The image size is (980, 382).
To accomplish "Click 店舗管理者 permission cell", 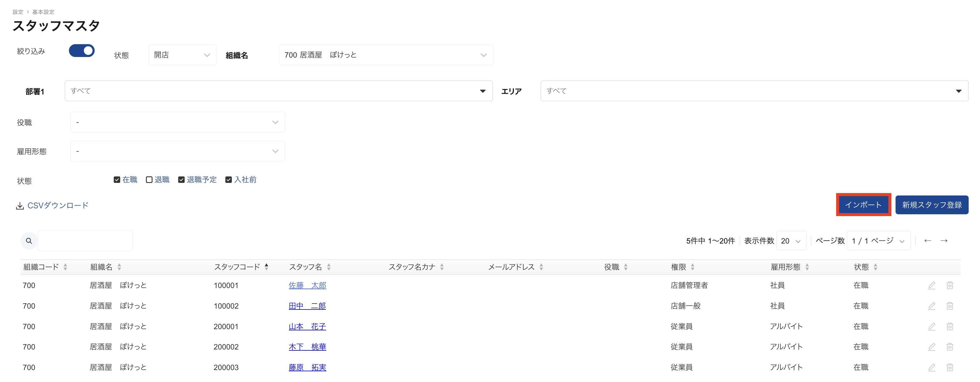I will click(x=689, y=285).
